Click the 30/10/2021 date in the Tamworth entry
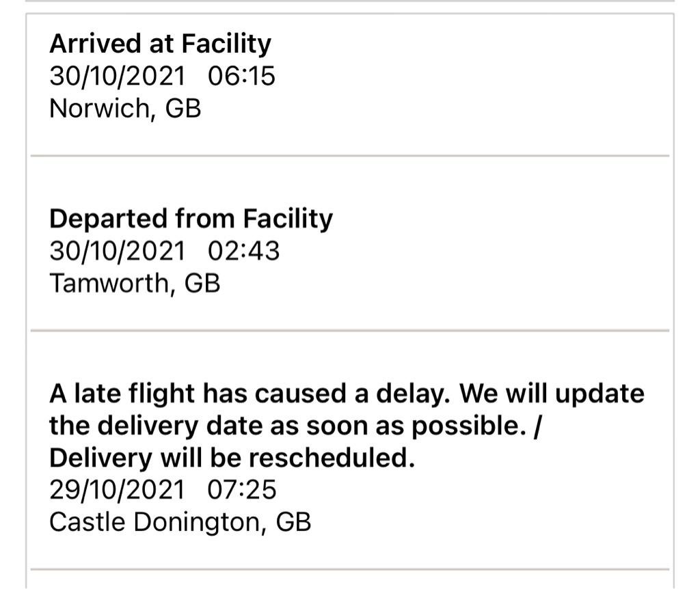The image size is (700, 589). [x=117, y=251]
